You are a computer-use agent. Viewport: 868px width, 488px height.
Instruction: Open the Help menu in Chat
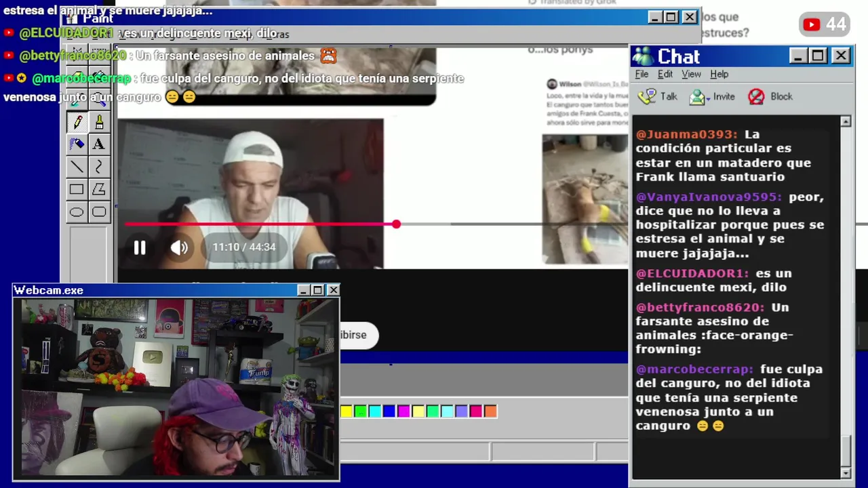click(719, 74)
